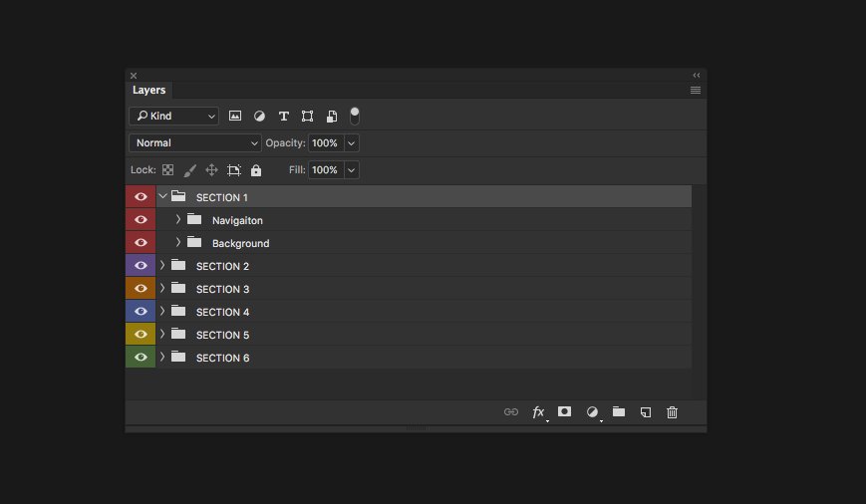
Task: Add a layer style (fx)
Action: coord(539,412)
